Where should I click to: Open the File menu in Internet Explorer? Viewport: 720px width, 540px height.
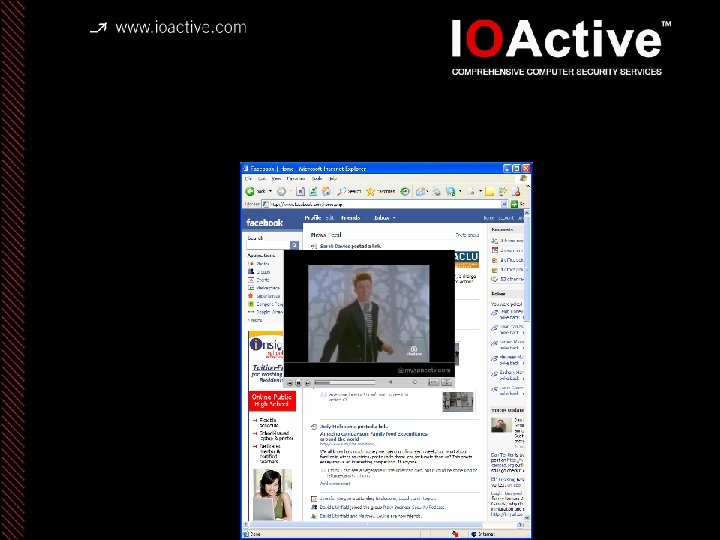coord(248,179)
